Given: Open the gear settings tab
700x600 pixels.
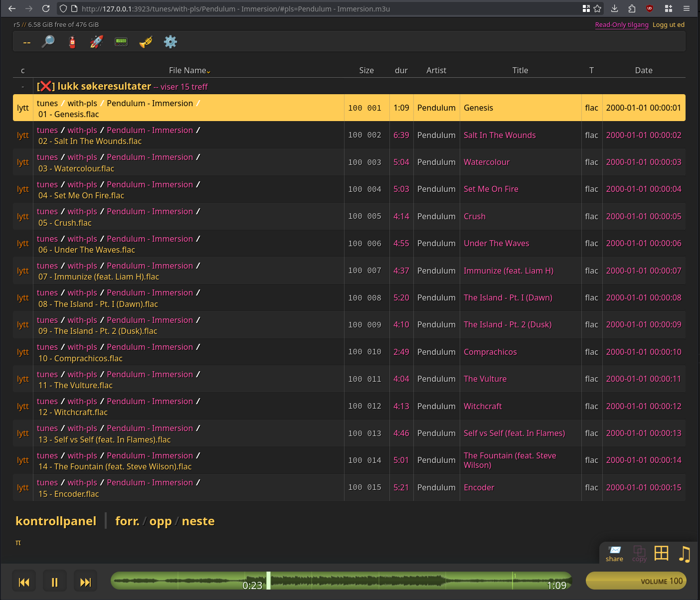Looking at the screenshot, I should click(x=171, y=42).
